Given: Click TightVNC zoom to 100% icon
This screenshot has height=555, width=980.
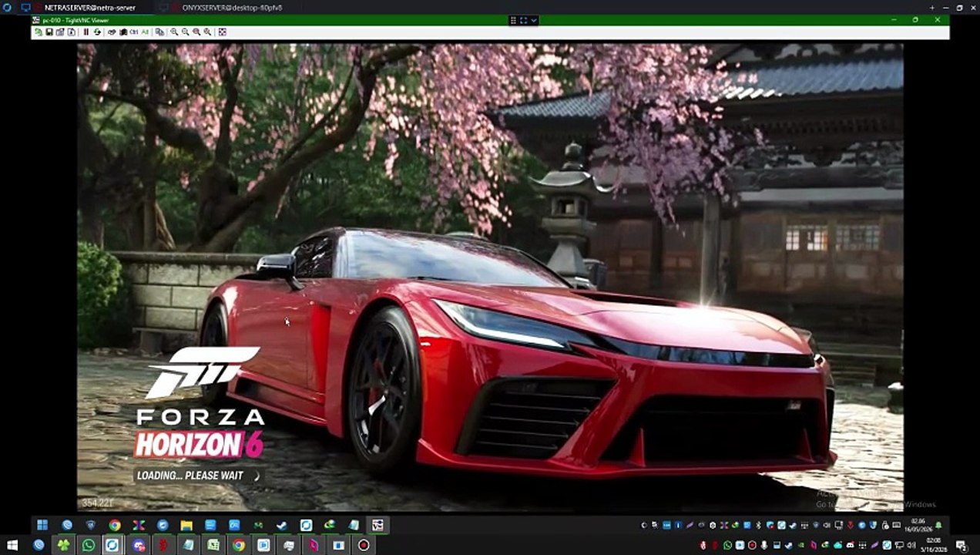Looking at the screenshot, I should [x=196, y=32].
